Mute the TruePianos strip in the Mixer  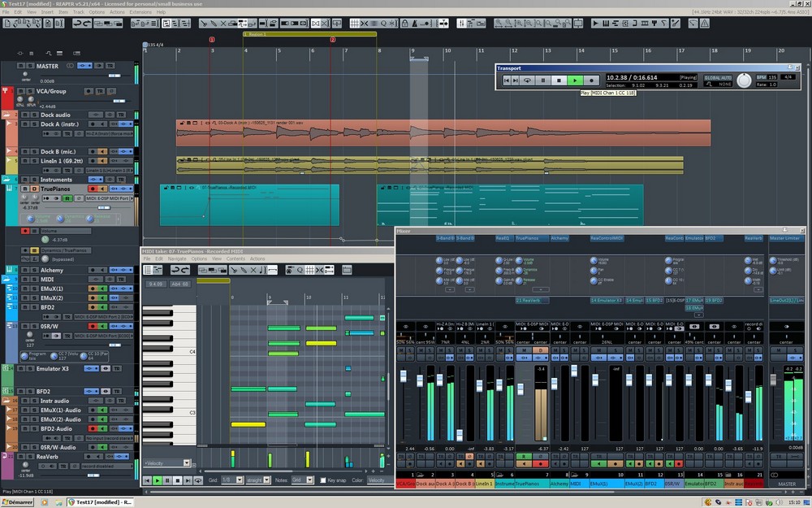pos(524,351)
